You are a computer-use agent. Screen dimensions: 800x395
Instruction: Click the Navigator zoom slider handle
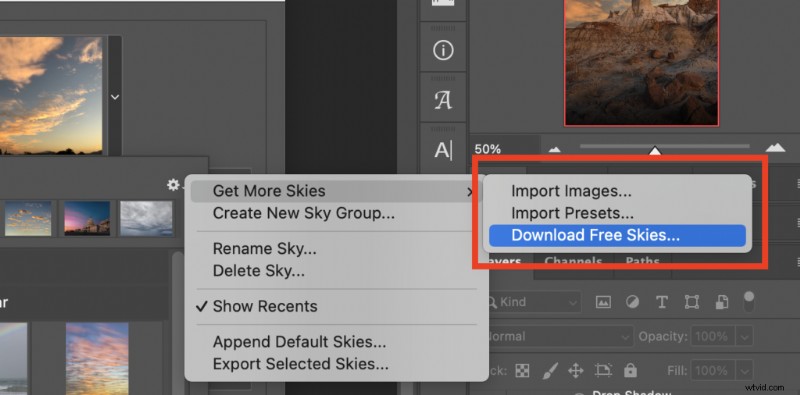pyautogui.click(x=655, y=150)
